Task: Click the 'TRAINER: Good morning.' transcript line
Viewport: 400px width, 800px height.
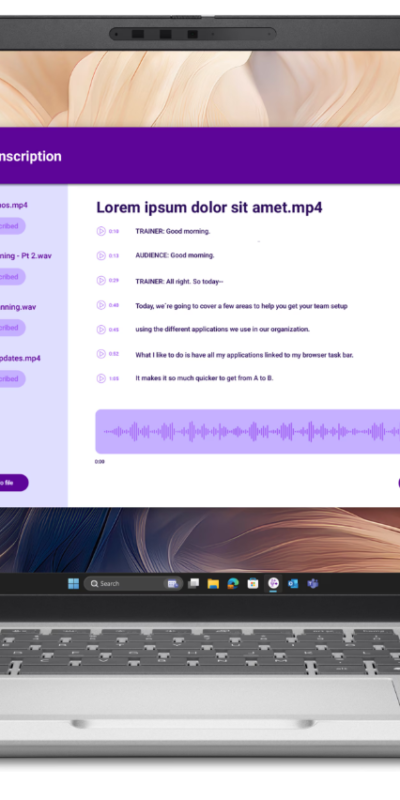Action: pos(172,231)
